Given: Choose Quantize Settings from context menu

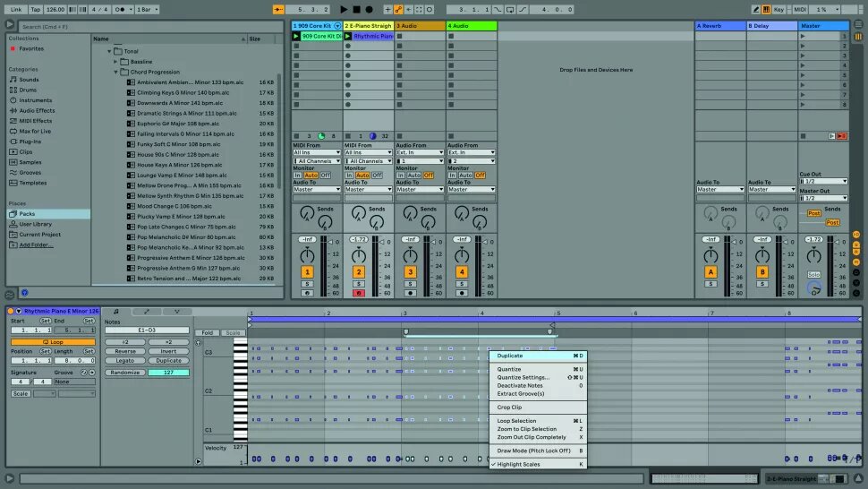Looking at the screenshot, I should coord(523,377).
